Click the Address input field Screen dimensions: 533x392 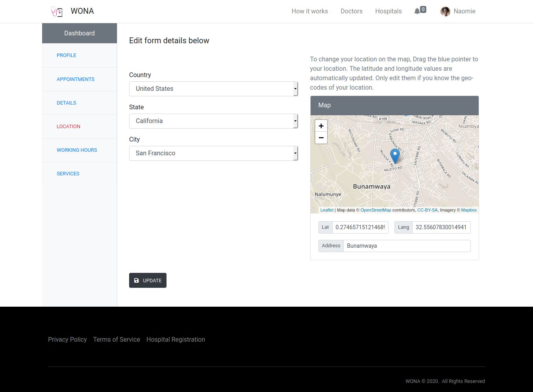[x=407, y=246]
